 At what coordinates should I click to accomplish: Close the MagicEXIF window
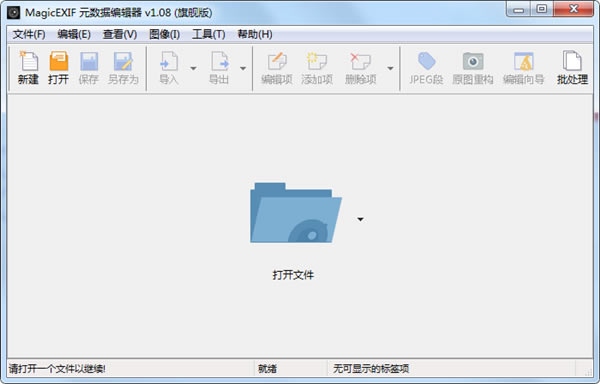pyautogui.click(x=573, y=9)
